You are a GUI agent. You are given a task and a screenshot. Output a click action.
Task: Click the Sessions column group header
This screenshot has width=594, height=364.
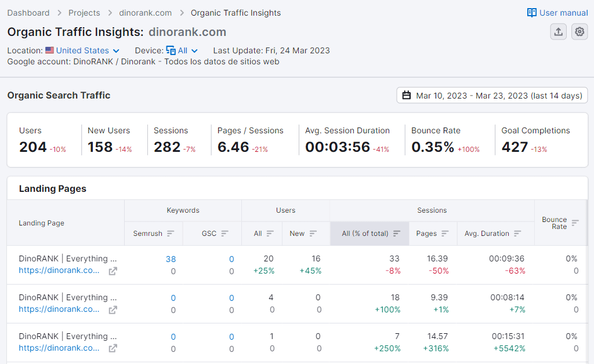pos(432,210)
